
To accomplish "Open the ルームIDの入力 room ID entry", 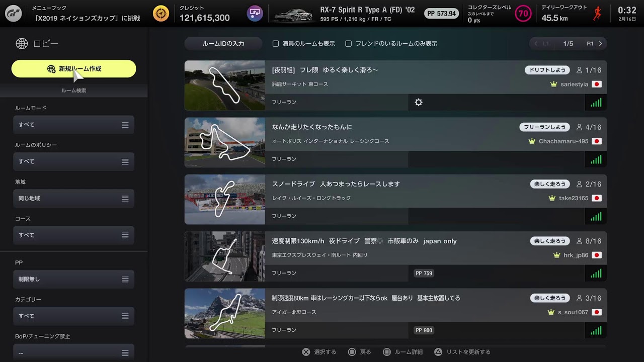I will tap(223, 44).
